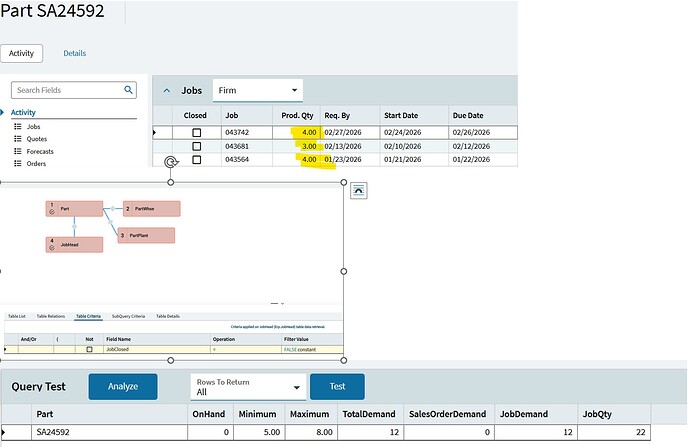Click the relation marker between Part and PartWhse
Viewport: 690px width, 447px height.
113,209
